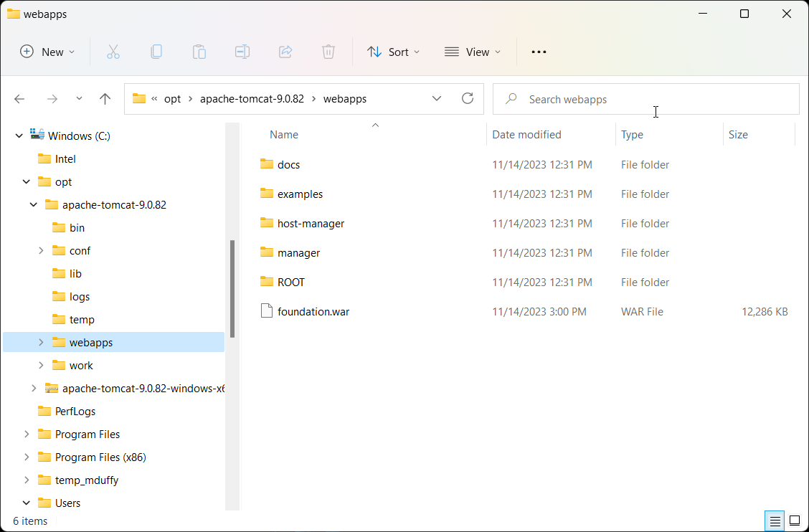The width and height of the screenshot is (809, 532).
Task: Expand the temp_mduffy tree node
Action: click(x=27, y=480)
